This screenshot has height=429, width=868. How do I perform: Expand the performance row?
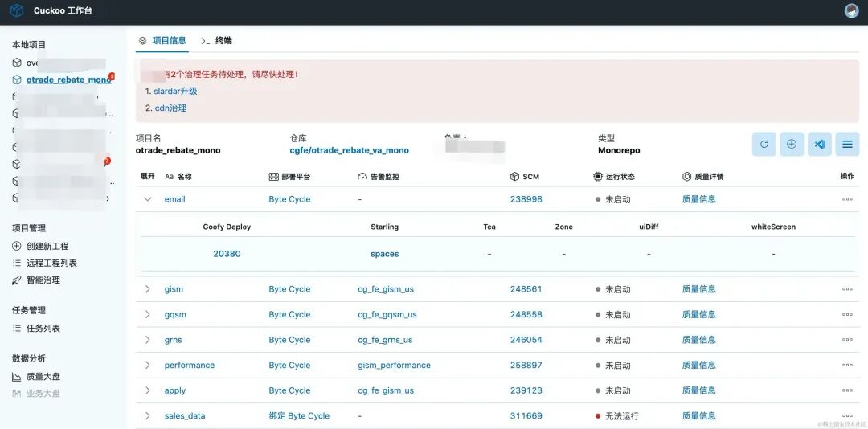(x=148, y=366)
